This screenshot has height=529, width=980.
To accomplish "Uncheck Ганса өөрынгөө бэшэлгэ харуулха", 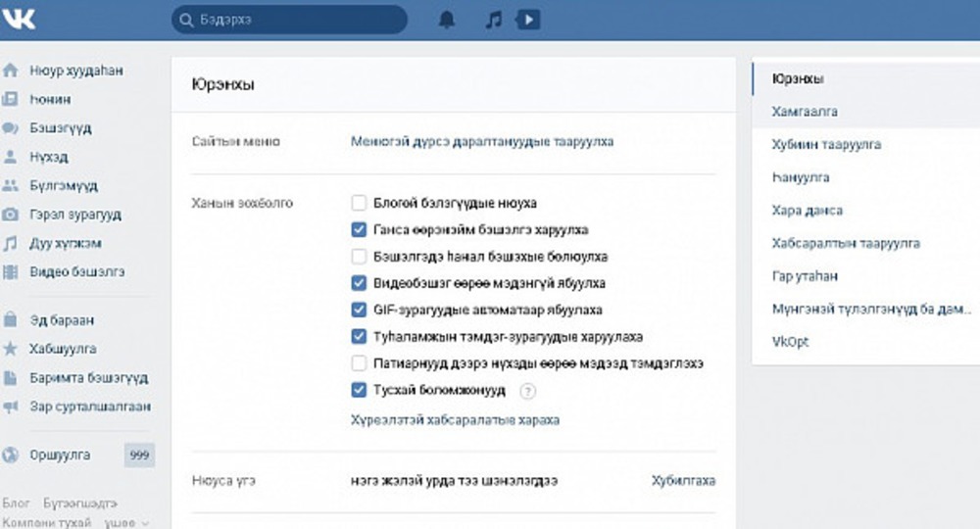I will [359, 230].
